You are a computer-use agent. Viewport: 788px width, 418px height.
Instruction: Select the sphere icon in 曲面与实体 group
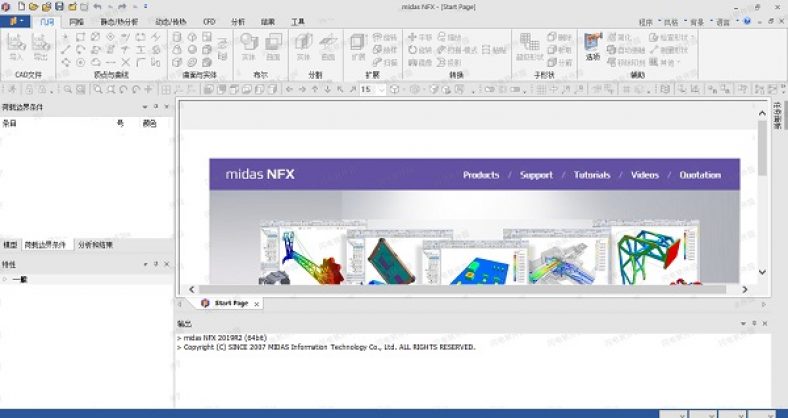(192, 50)
